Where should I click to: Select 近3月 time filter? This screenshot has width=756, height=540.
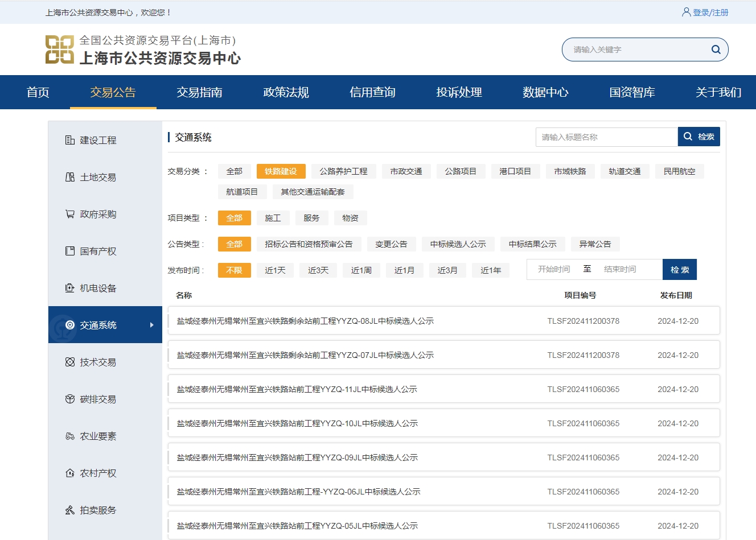point(448,270)
